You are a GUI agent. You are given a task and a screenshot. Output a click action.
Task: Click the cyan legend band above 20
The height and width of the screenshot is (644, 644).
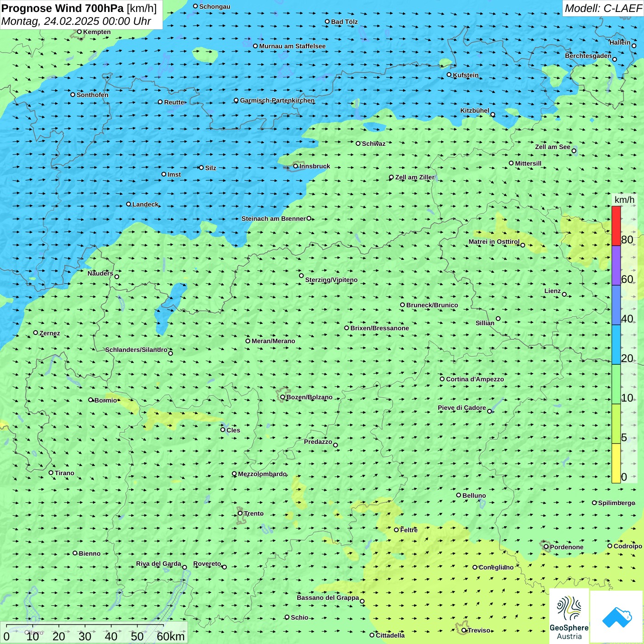[616, 345]
